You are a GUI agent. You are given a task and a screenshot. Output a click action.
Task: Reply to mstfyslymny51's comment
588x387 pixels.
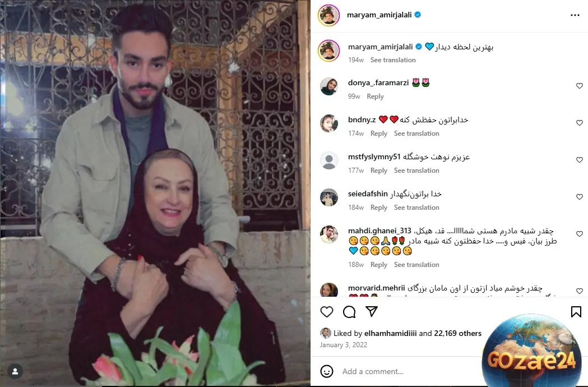[x=379, y=171]
